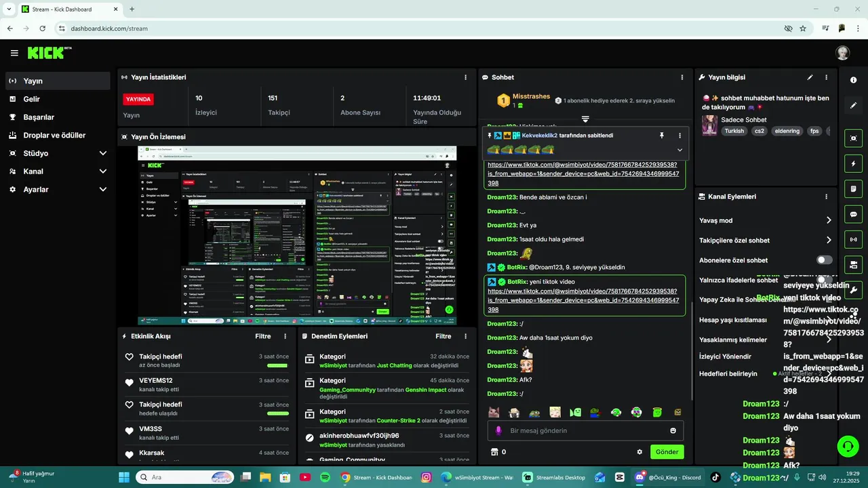Click the stream preview thumbnail

tap(297, 235)
